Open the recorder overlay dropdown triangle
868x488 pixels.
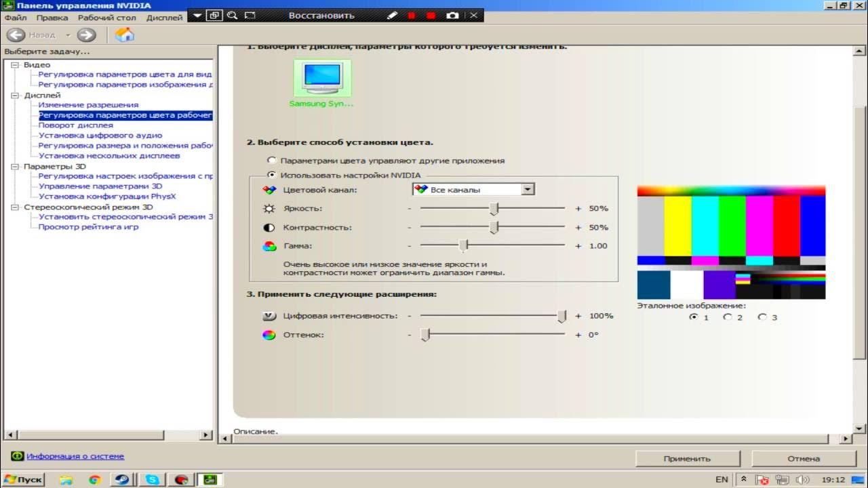(x=197, y=15)
